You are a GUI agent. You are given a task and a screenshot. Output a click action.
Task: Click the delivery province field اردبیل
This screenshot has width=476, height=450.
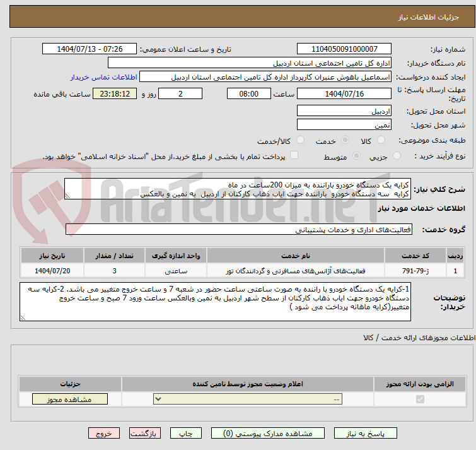click(x=344, y=111)
